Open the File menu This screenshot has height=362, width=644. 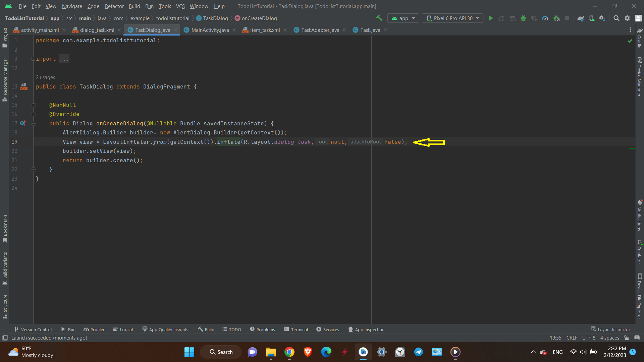tap(22, 6)
